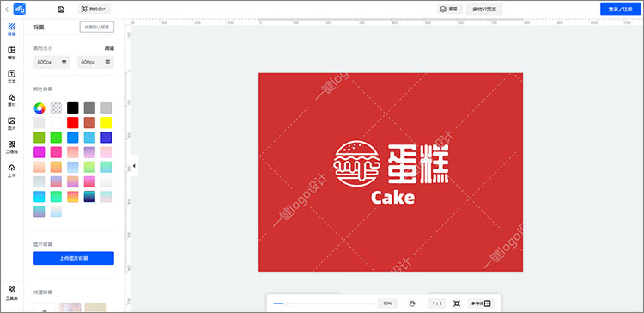
Task: Open the rainbow color wheel picker
Action: (39, 108)
